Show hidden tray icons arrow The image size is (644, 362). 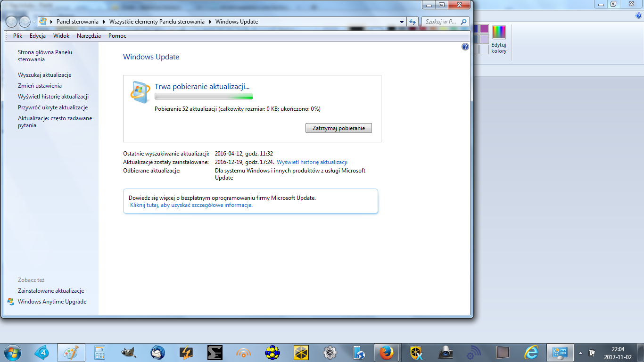pos(580,353)
